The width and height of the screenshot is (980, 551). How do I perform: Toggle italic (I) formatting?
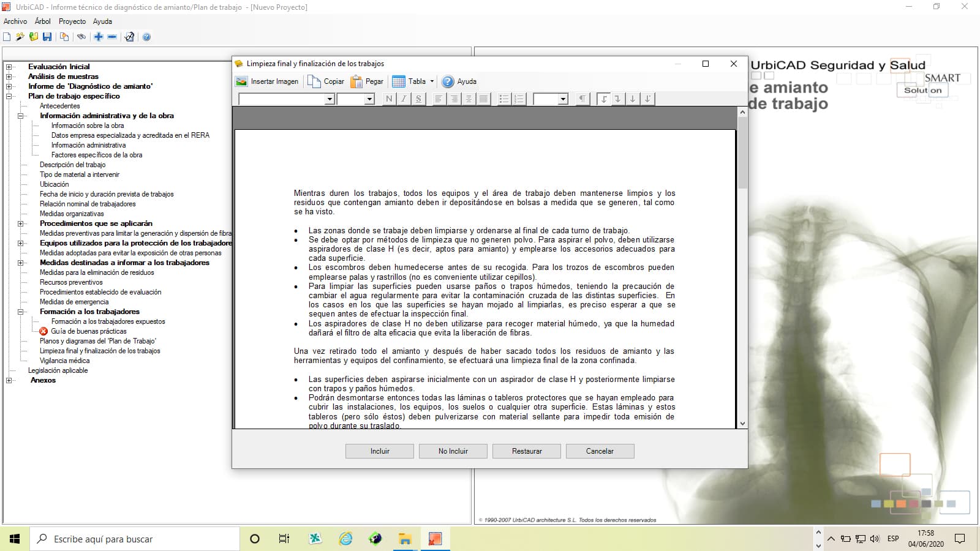coord(404,99)
